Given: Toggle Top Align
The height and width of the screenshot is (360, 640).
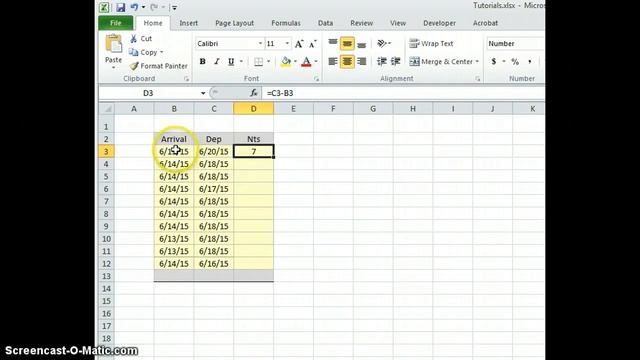Looking at the screenshot, I should (333, 43).
